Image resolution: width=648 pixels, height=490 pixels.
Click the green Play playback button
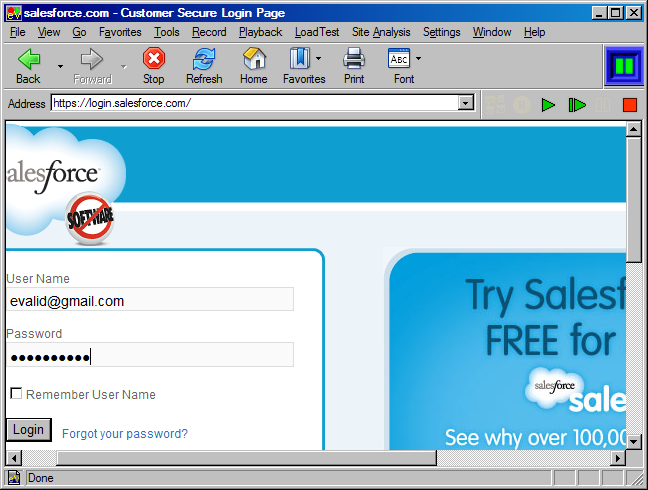pyautogui.click(x=548, y=105)
